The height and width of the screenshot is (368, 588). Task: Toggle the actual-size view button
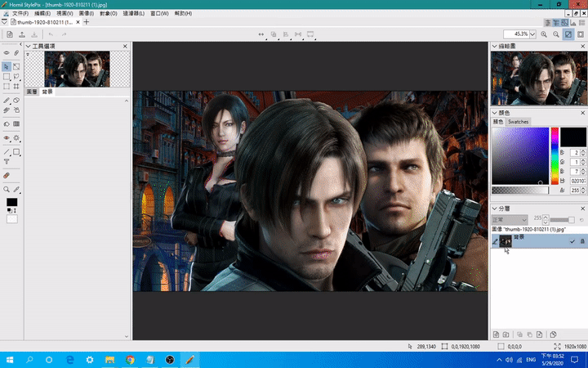coord(581,34)
